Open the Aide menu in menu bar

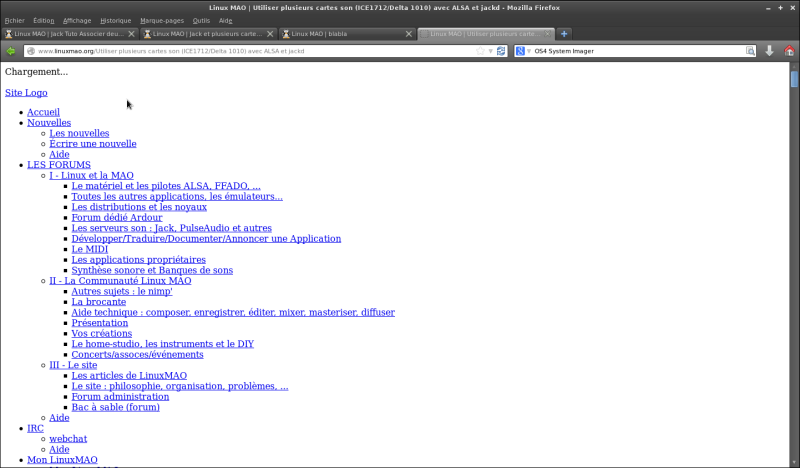226,20
